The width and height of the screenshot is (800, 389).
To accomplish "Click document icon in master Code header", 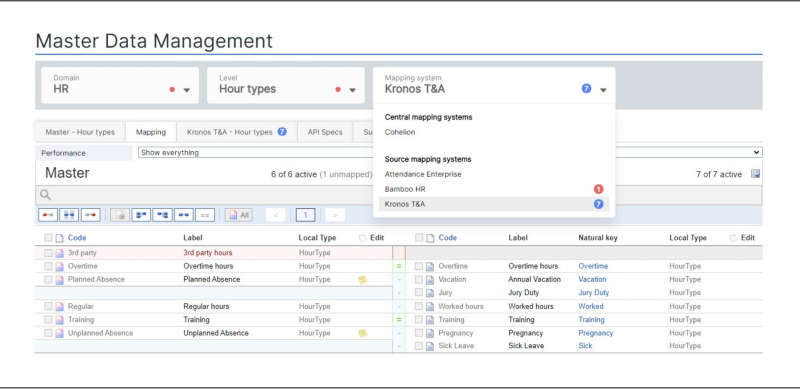I will coord(59,238).
